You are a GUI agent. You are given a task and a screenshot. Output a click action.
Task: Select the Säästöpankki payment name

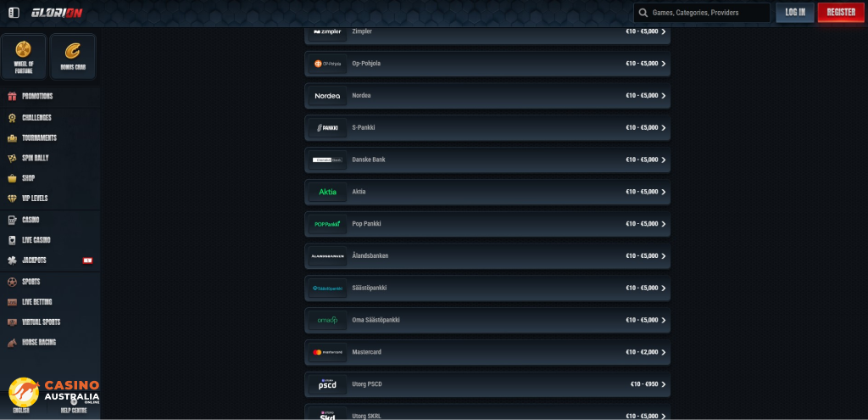(x=370, y=288)
